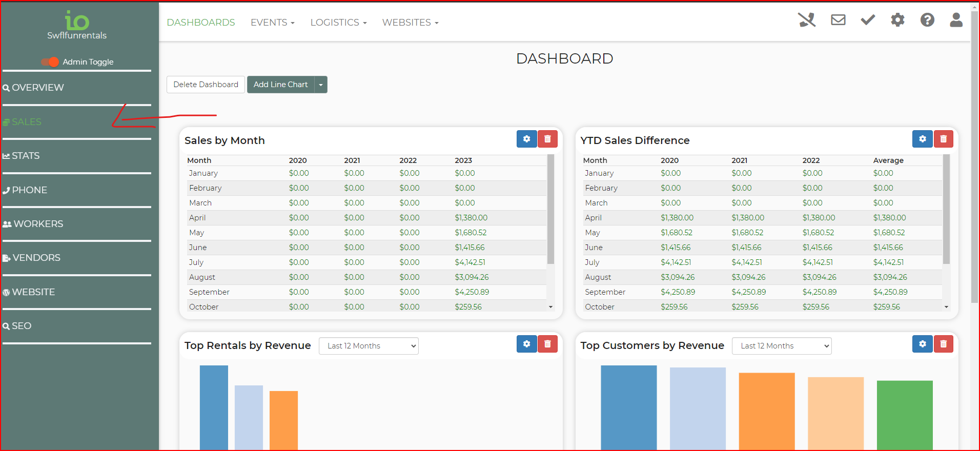The height and width of the screenshot is (451, 980).
Task: Click the Delete Dashboard button
Action: coord(206,85)
